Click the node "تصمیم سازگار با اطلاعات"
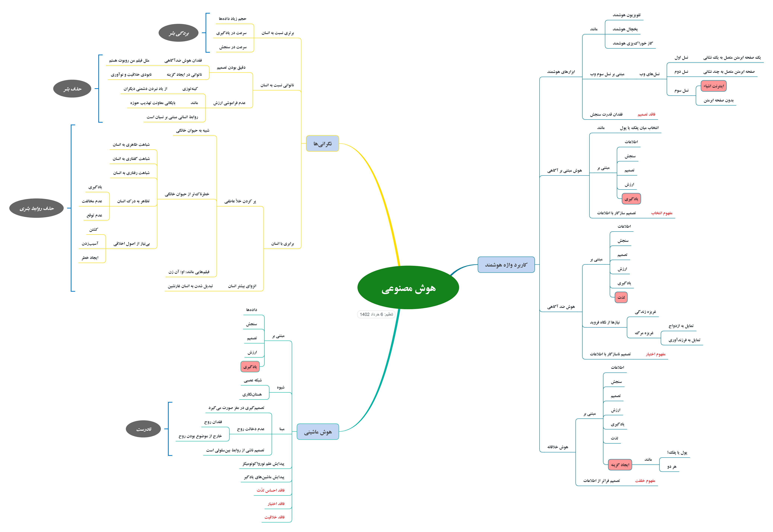773x532 pixels. [616, 213]
